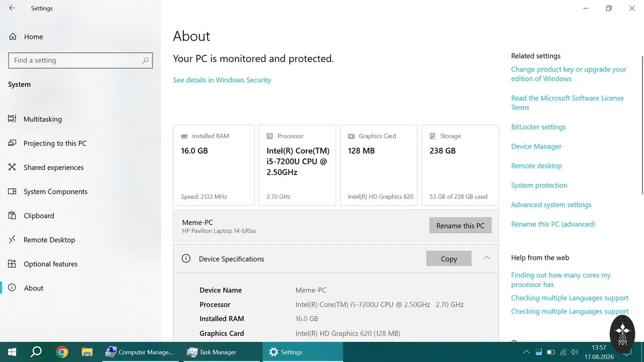
Task: Click the Optional features icon
Action: coord(12,264)
